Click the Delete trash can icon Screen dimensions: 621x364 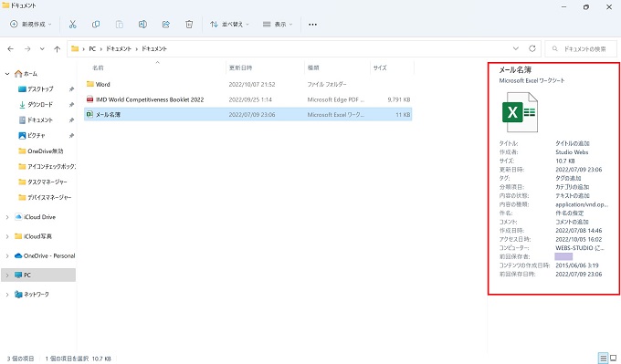tap(189, 24)
